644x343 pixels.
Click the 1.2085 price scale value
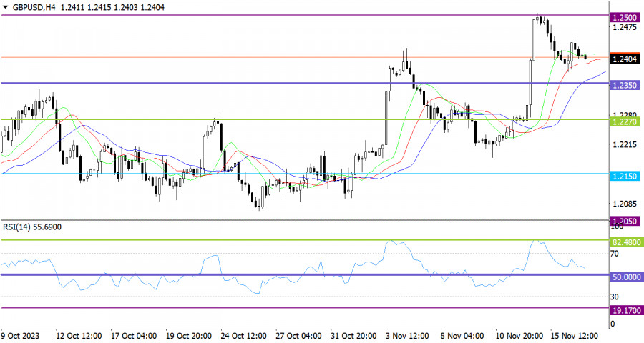tap(624, 204)
